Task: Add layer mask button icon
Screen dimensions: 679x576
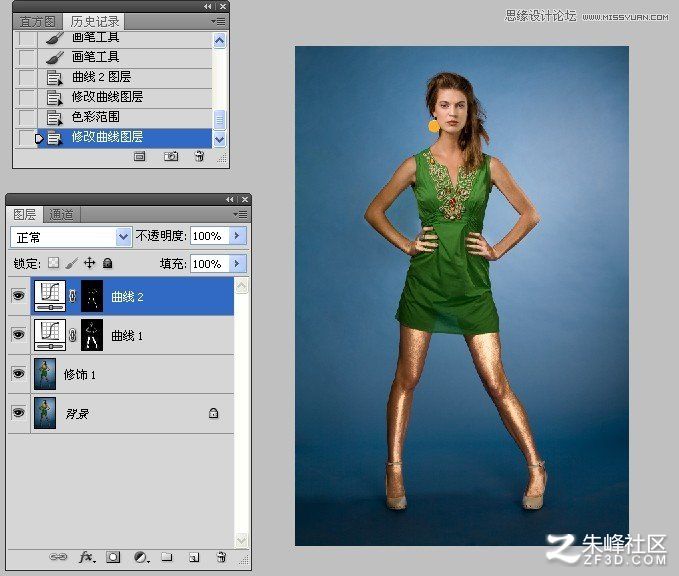Action: (x=113, y=557)
